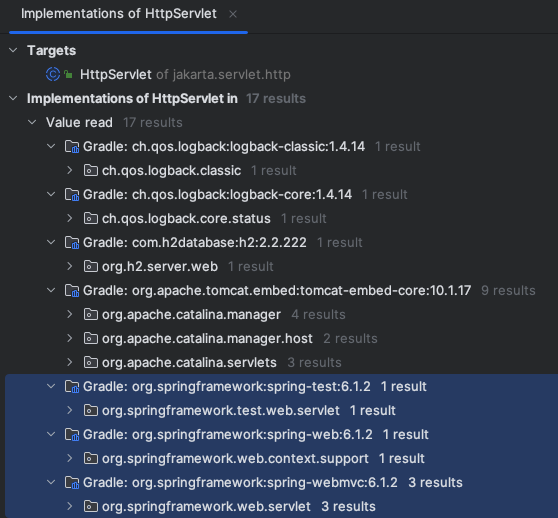Click the ch.qos.logback.classic package folder icon
Screen dimensions: 558x518
pos(91,170)
